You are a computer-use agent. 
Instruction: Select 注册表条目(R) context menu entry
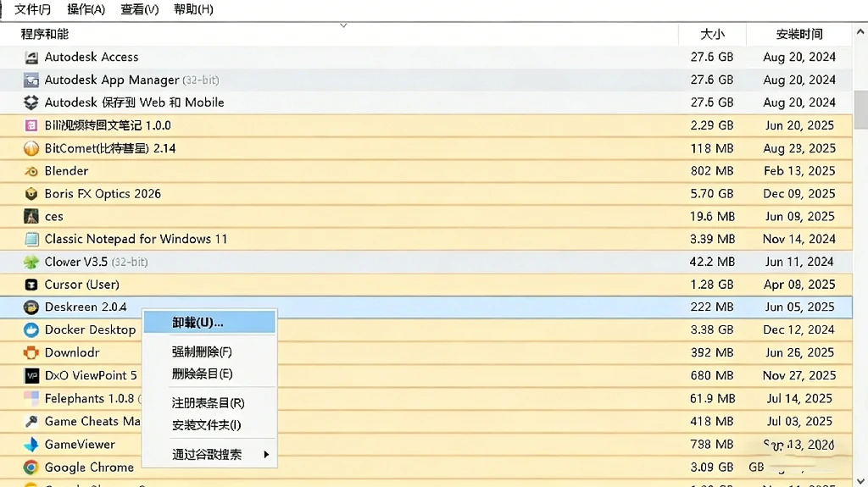[209, 403]
